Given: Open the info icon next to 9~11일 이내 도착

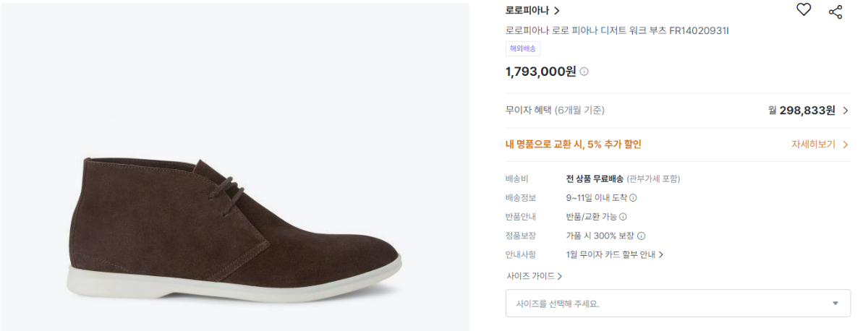Looking at the screenshot, I should pyautogui.click(x=634, y=198).
